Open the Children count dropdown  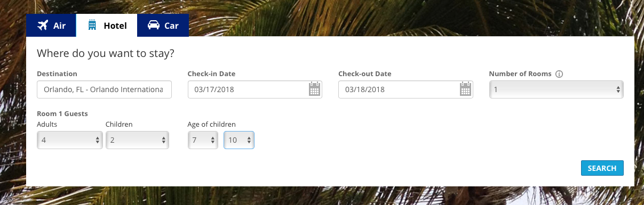[x=138, y=141]
